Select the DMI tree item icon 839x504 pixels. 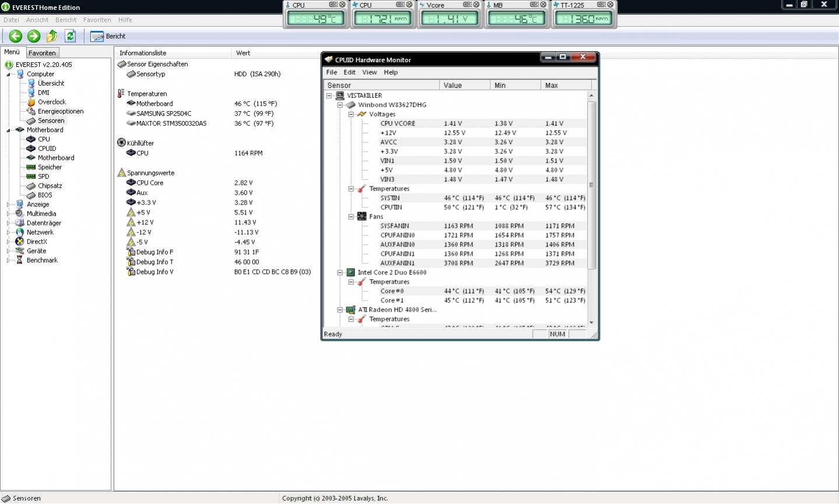click(31, 93)
